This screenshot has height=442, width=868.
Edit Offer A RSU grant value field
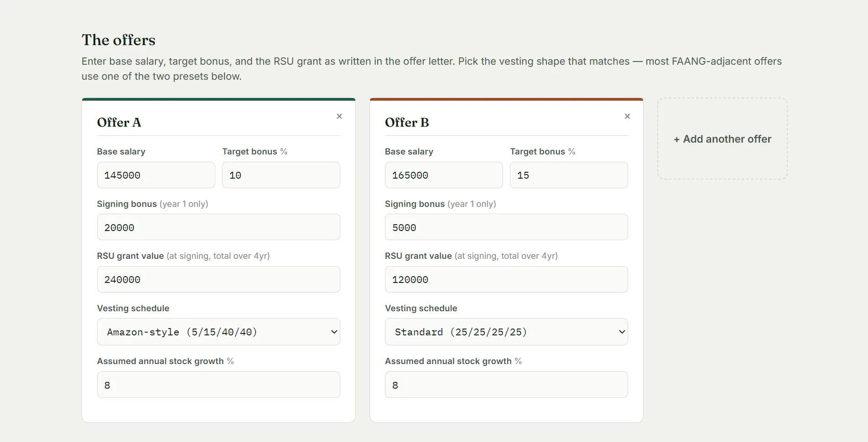[218, 279]
